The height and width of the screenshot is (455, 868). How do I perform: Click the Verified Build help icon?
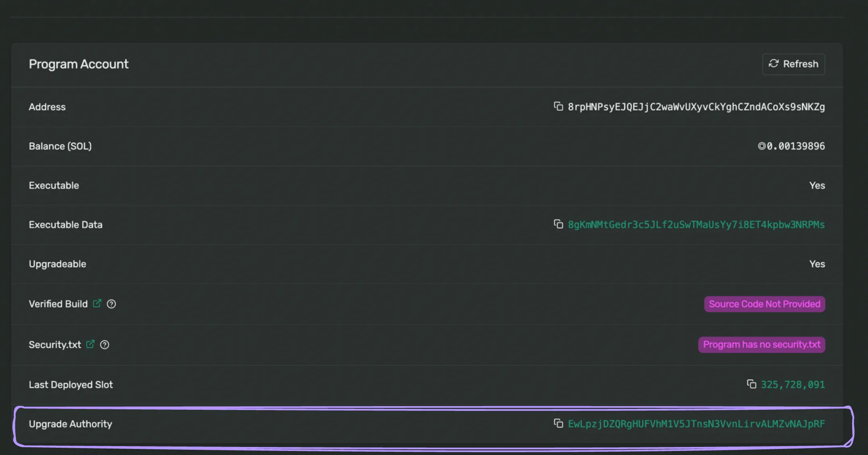(x=112, y=304)
